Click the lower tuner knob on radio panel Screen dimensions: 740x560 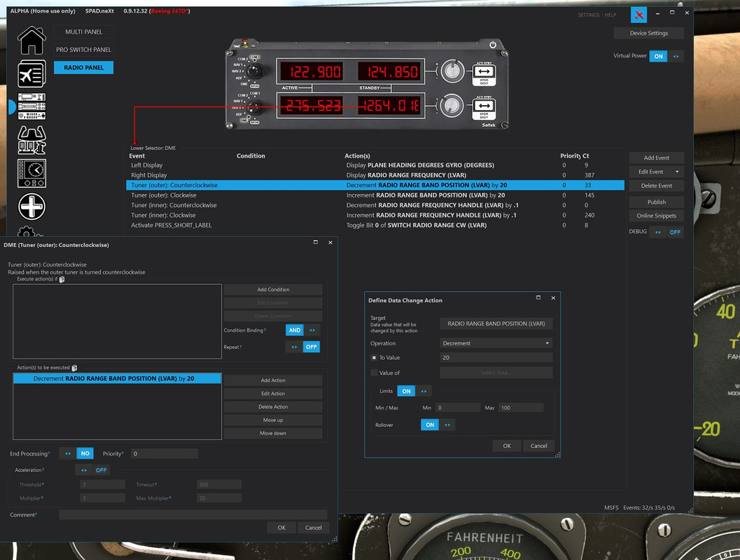click(x=452, y=106)
